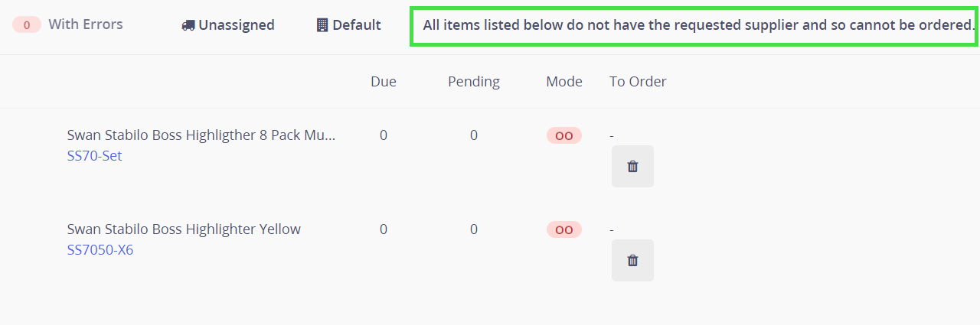Click the Due value for SS70-Set
This screenshot has width=980, height=325.
[384, 135]
